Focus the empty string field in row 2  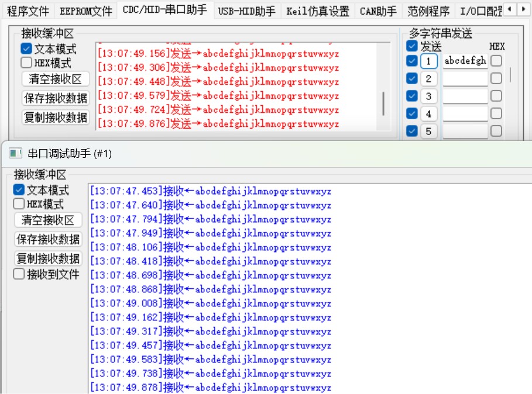pos(465,78)
